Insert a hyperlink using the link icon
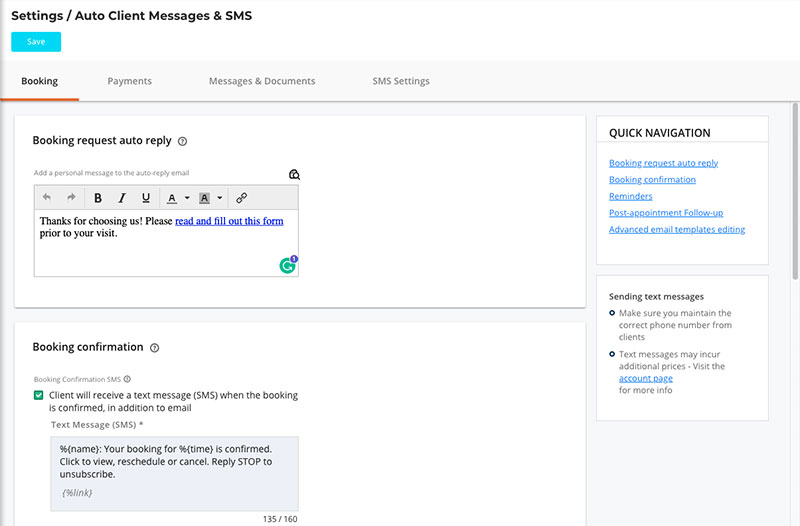This screenshot has width=800, height=526. [241, 198]
